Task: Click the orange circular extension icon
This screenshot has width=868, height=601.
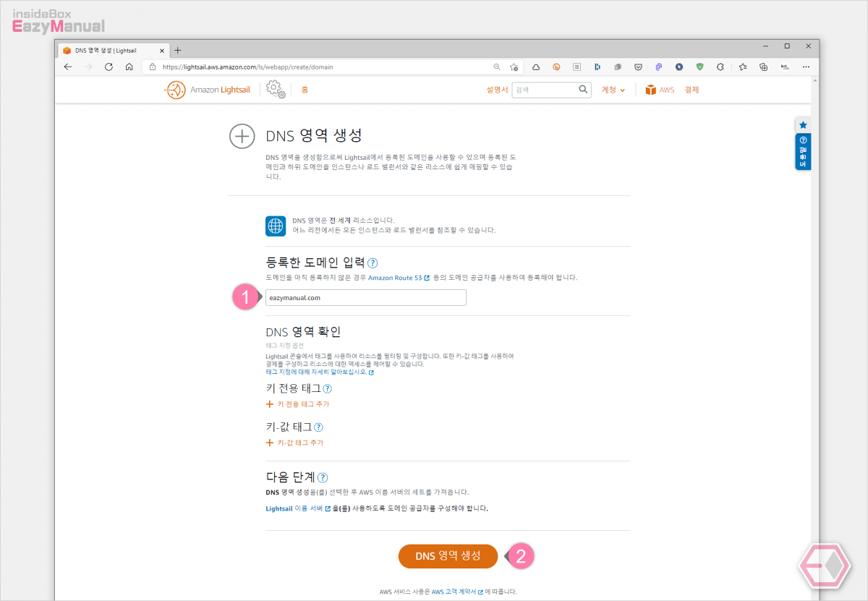Action: click(x=557, y=67)
